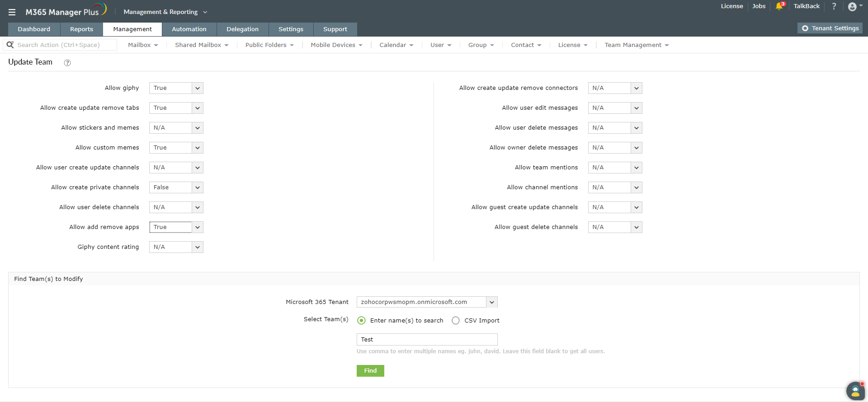Viewport: 868px width, 402px height.
Task: Open the Support tab
Action: point(335,29)
